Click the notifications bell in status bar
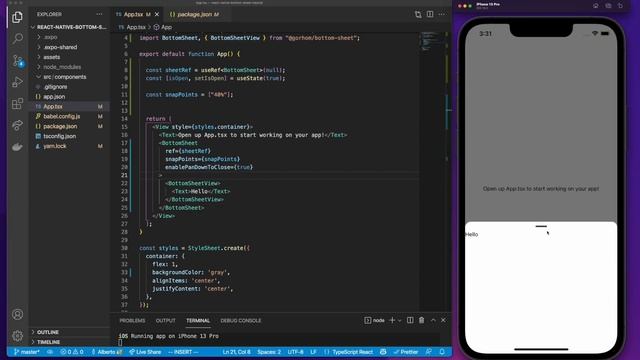Viewport: 640px width, 360px height. 442,352
